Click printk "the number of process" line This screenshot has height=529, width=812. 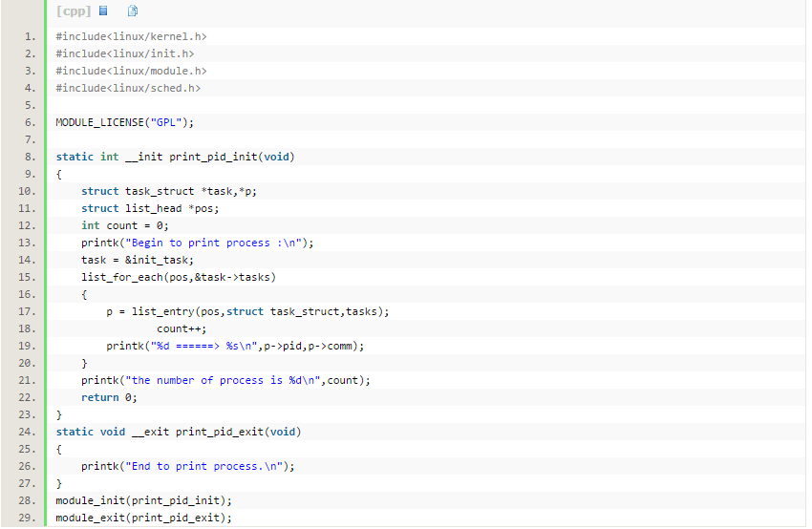click(225, 380)
